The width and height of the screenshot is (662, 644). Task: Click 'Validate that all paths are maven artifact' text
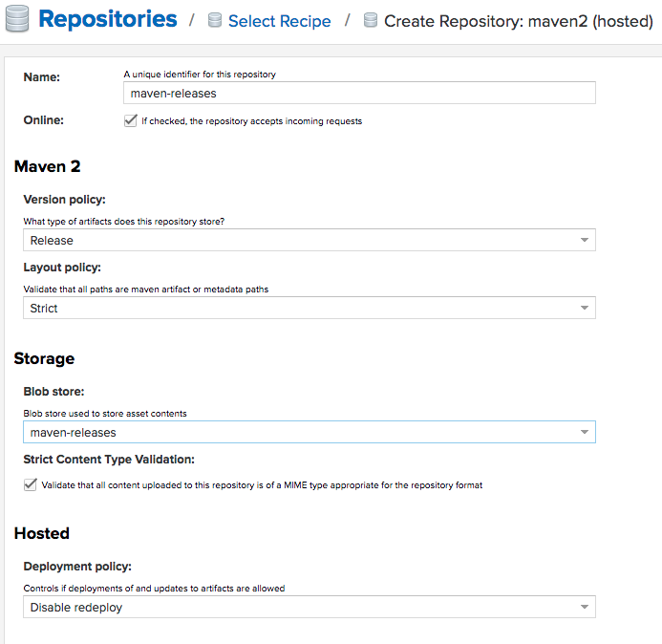pyautogui.click(x=146, y=290)
